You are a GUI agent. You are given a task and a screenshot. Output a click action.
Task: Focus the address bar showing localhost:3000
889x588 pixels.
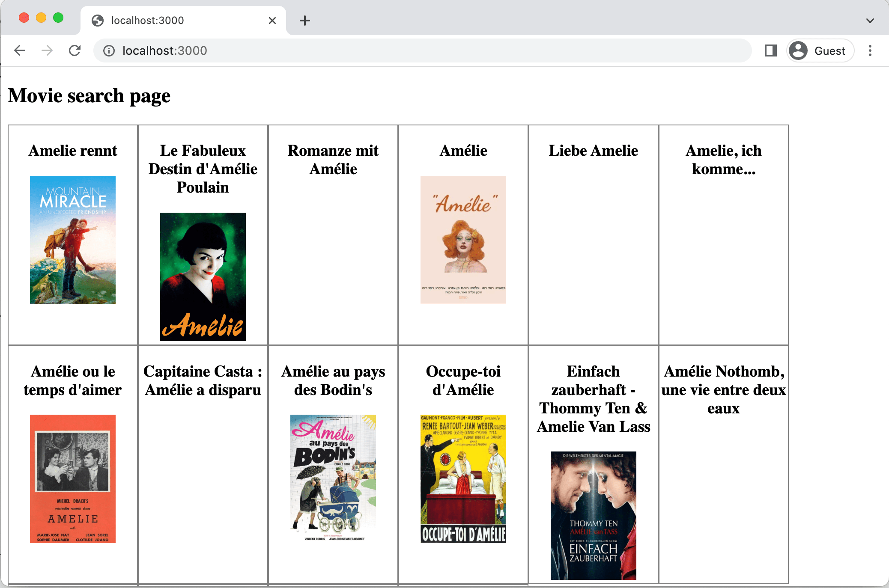[385, 50]
